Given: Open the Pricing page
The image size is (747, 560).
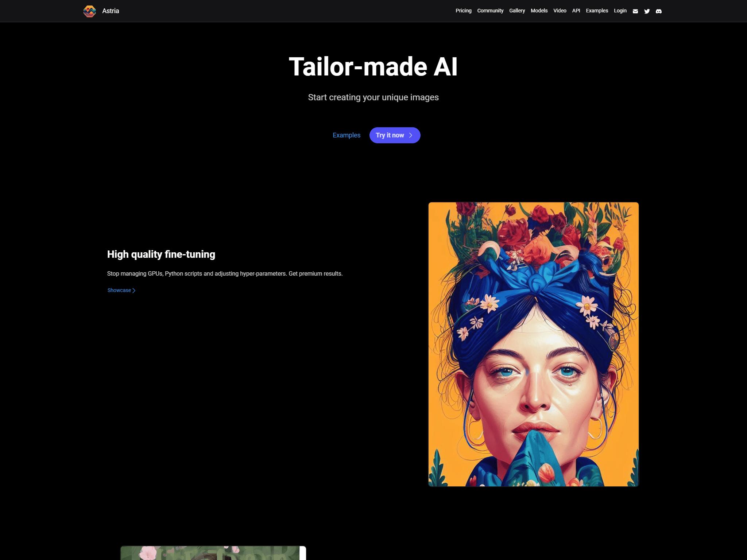Looking at the screenshot, I should [x=464, y=11].
